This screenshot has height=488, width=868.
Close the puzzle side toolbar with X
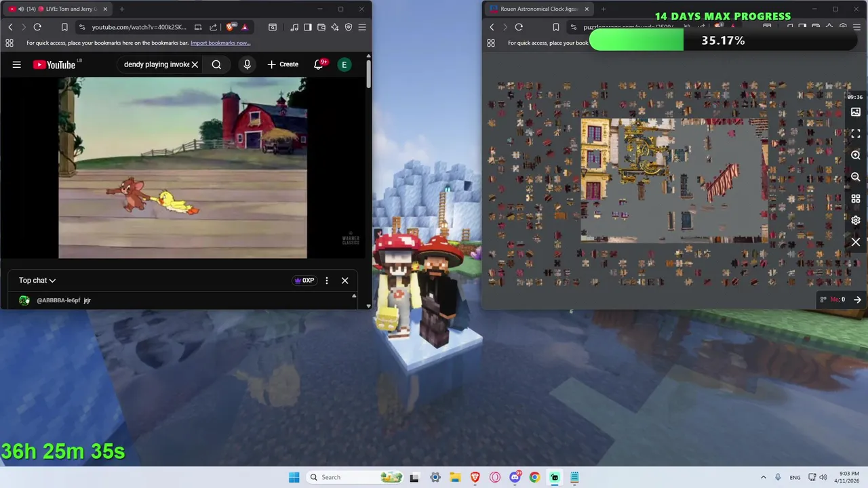click(856, 242)
